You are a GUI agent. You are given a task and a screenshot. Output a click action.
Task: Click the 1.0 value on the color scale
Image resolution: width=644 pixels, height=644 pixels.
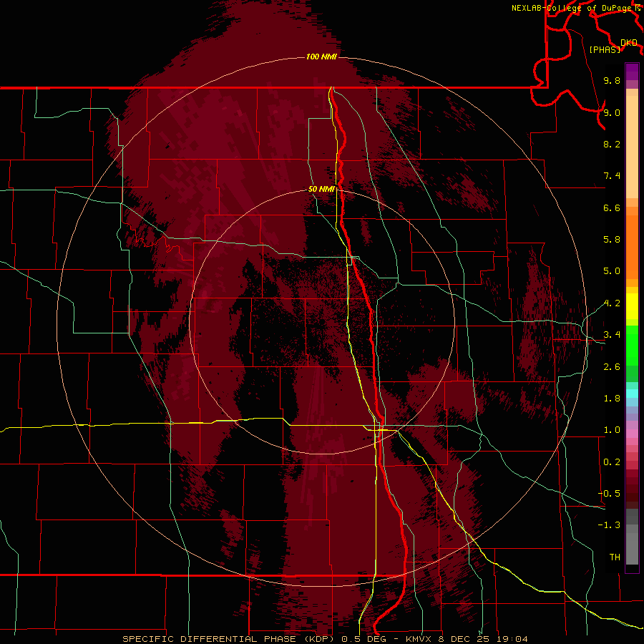[612, 430]
